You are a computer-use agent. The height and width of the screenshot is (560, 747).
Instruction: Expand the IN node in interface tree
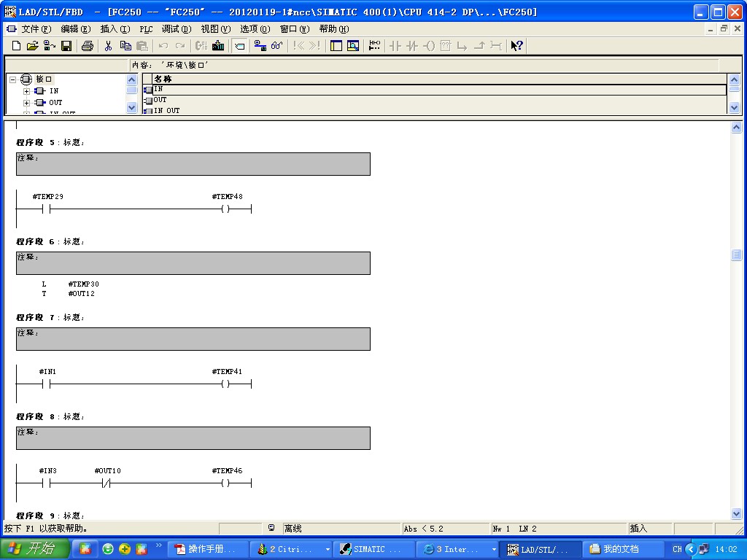point(27,91)
